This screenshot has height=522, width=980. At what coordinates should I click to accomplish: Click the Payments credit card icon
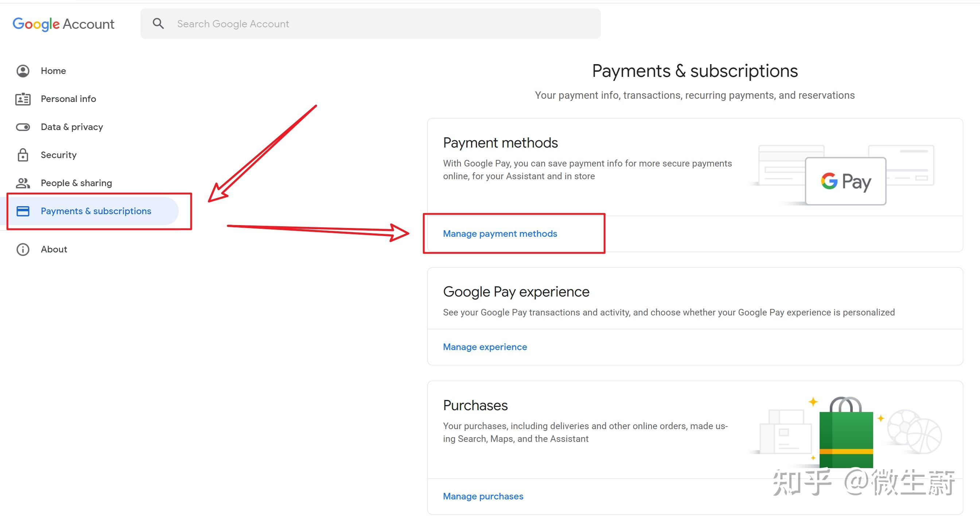tap(23, 211)
